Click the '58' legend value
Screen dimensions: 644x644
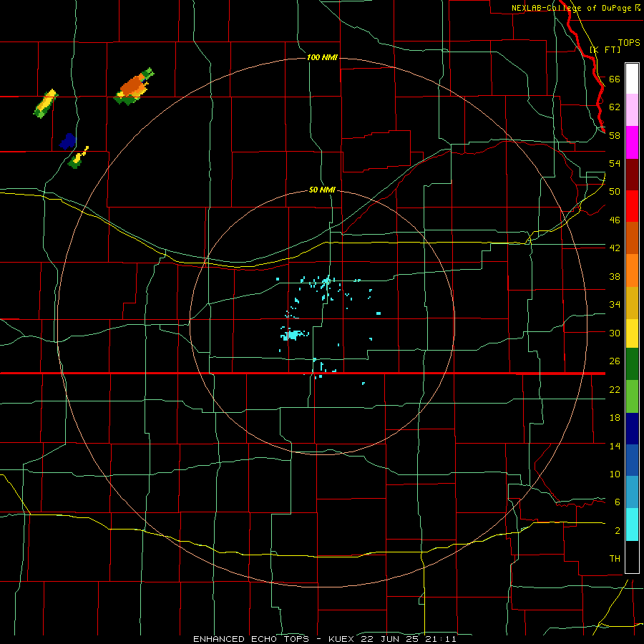click(x=615, y=135)
